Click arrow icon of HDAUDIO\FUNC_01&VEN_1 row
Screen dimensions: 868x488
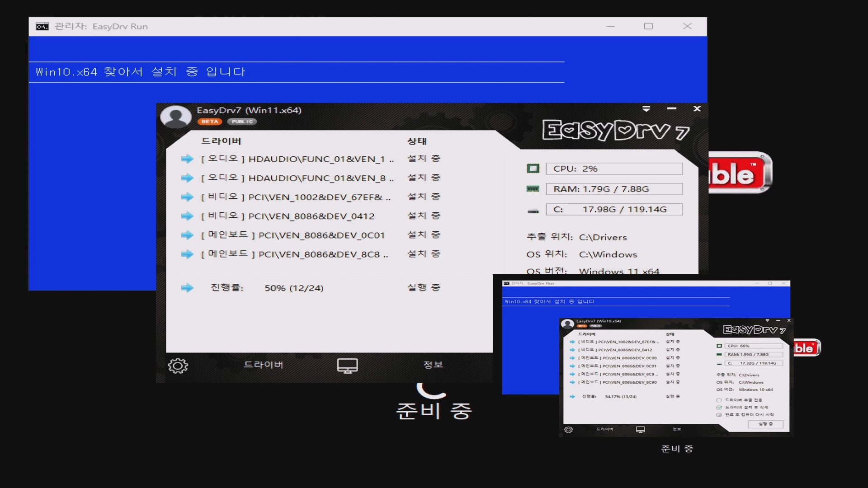(x=187, y=159)
